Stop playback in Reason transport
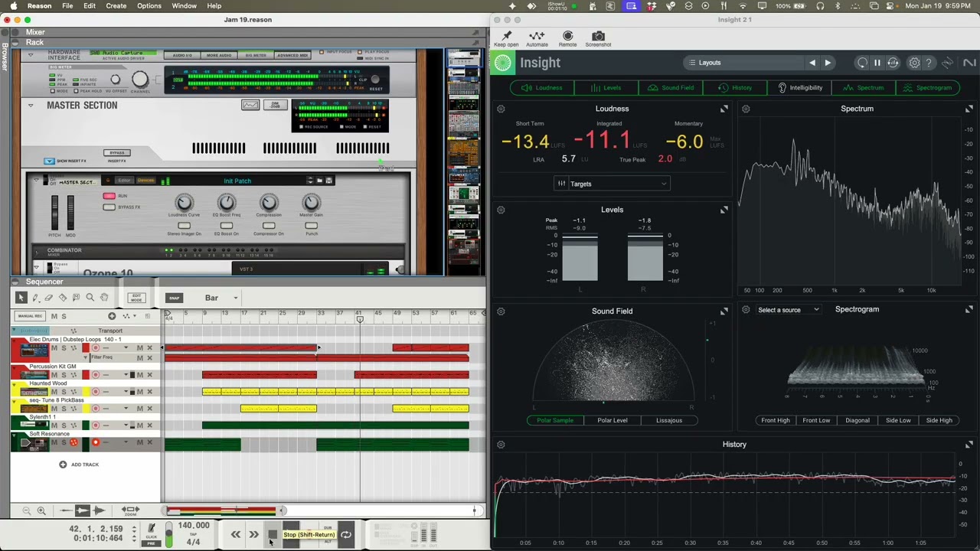 273,535
